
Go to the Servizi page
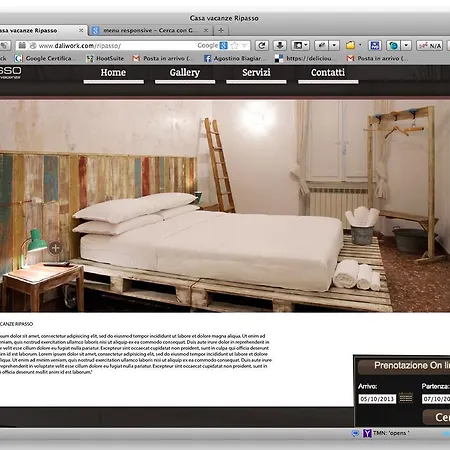pyautogui.click(x=256, y=73)
